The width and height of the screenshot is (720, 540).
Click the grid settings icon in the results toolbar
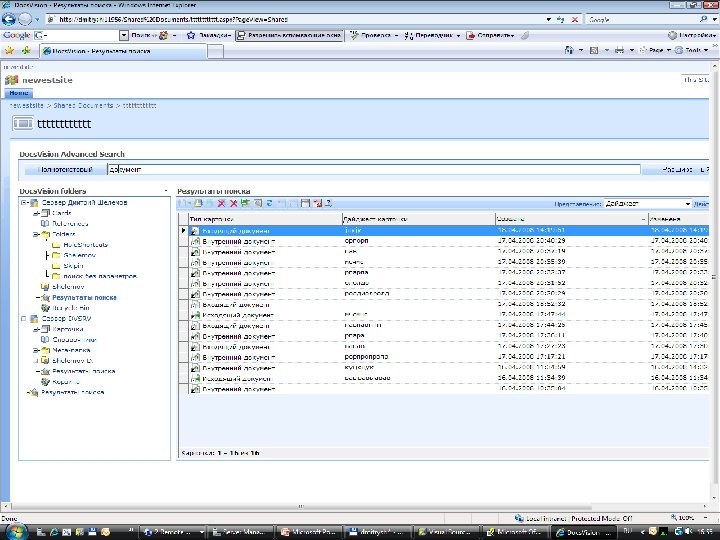317,203
